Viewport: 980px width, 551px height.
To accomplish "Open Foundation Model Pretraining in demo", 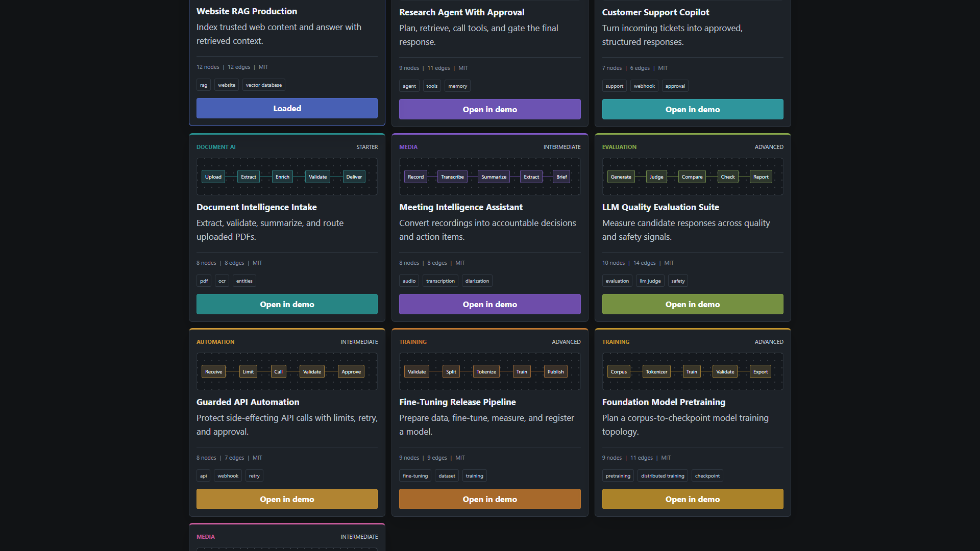I will click(x=693, y=499).
